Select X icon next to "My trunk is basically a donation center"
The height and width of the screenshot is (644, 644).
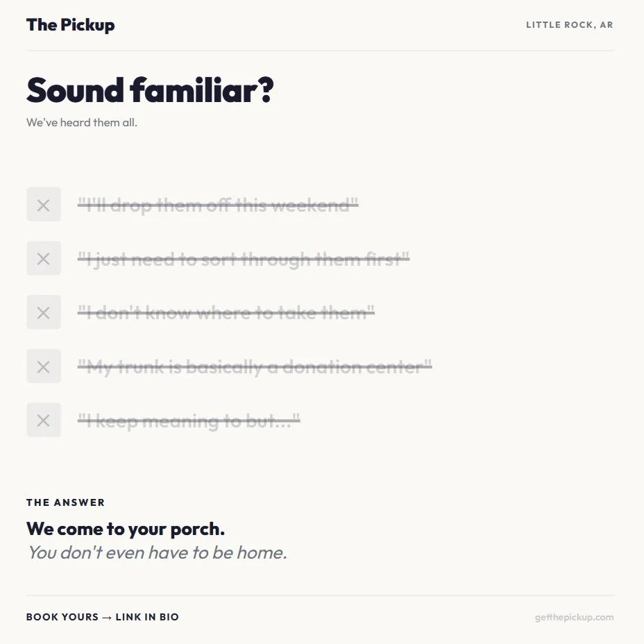coord(44,366)
